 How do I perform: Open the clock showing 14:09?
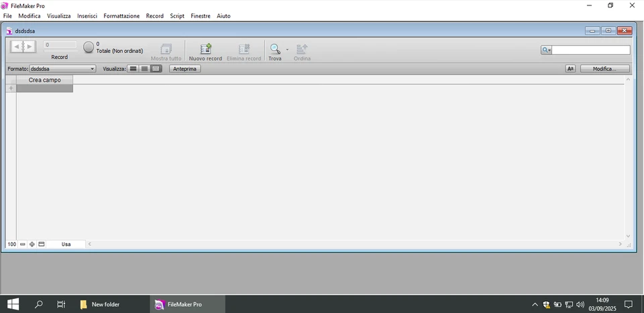[x=602, y=304]
